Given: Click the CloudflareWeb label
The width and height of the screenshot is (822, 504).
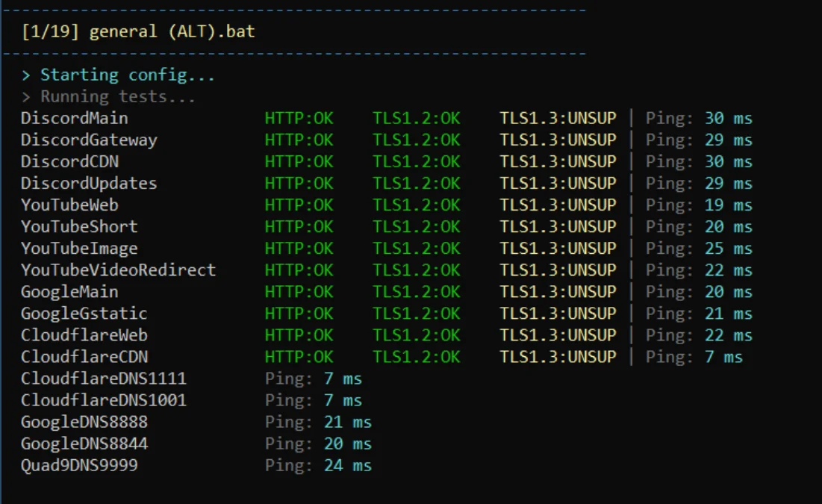Looking at the screenshot, I should (84, 335).
